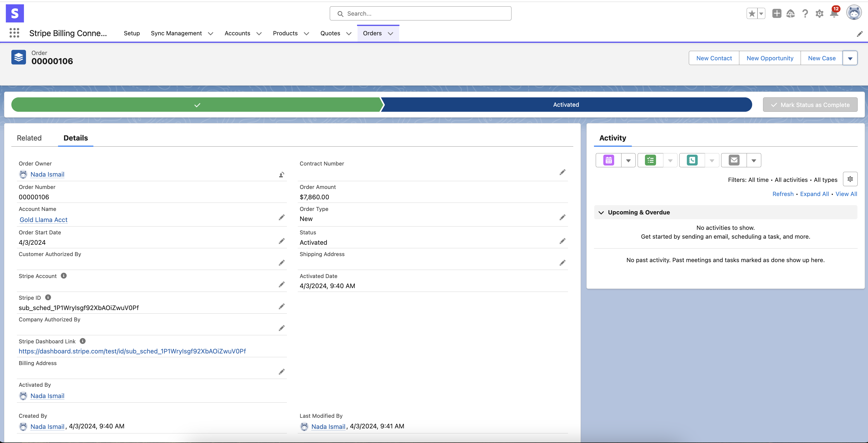The width and height of the screenshot is (868, 443).
Task: Create a task via the green New Task icon
Action: pyautogui.click(x=650, y=160)
